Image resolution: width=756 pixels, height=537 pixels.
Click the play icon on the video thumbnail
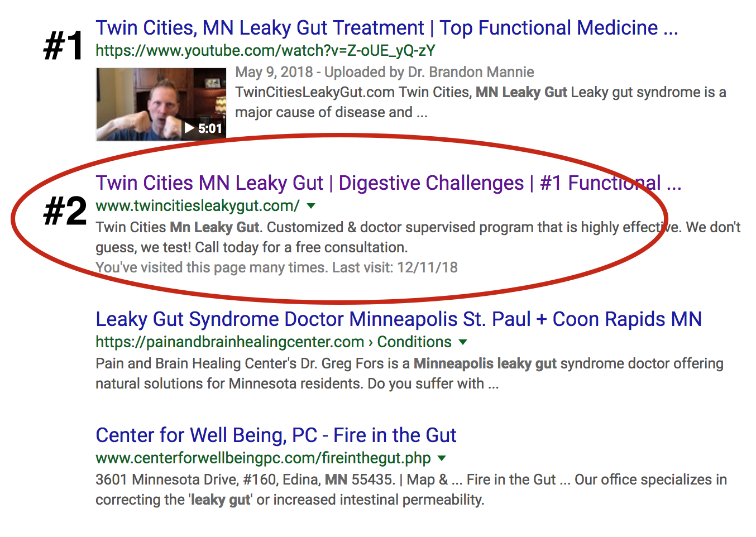click(190, 128)
